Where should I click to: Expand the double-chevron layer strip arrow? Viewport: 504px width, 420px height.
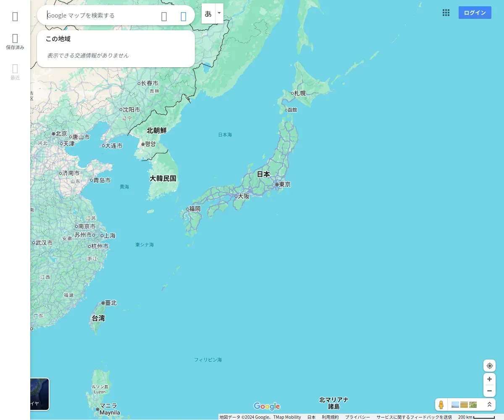click(x=489, y=405)
